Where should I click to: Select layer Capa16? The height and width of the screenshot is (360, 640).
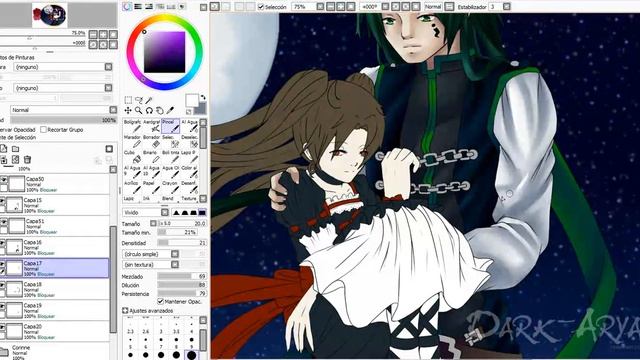(x=55, y=247)
